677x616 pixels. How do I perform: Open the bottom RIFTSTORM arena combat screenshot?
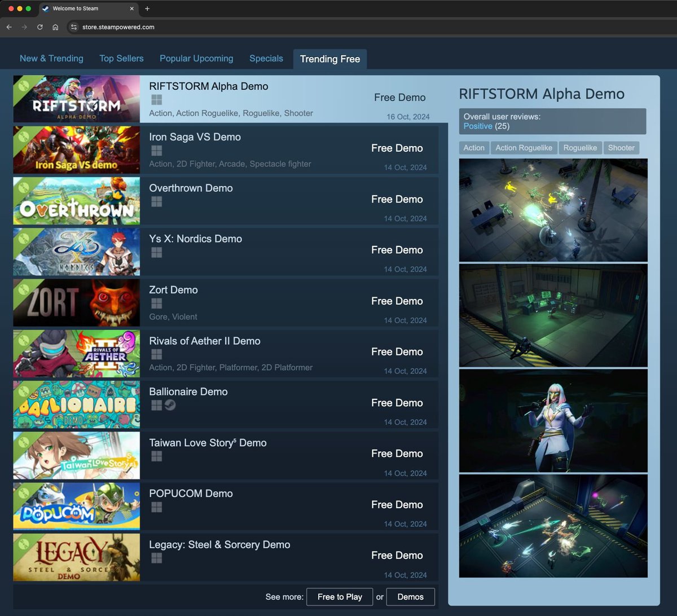click(553, 526)
